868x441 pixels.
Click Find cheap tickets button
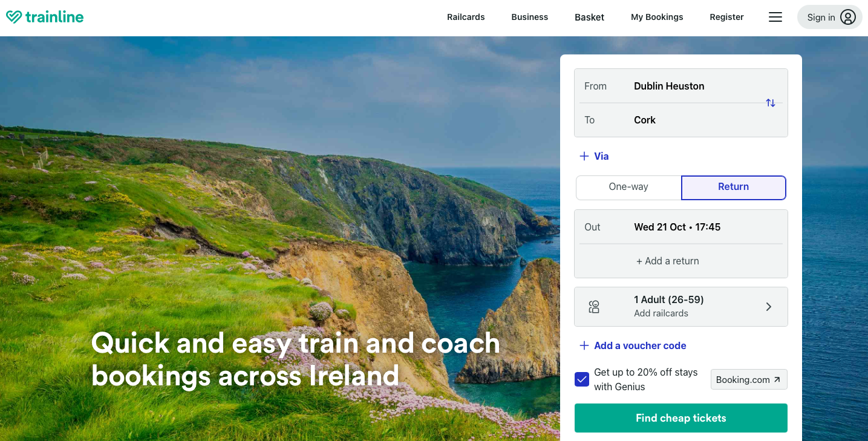681,418
